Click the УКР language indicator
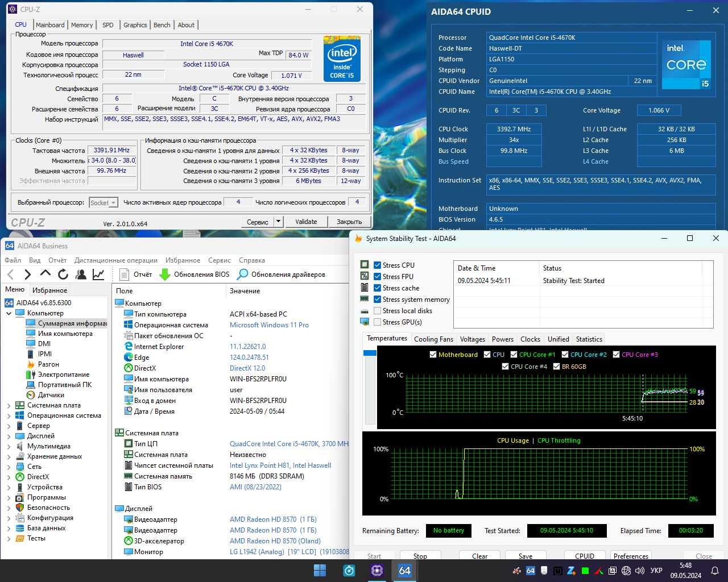The height and width of the screenshot is (582, 728). click(x=656, y=571)
